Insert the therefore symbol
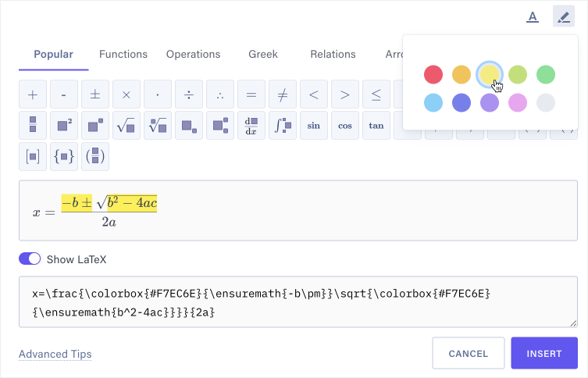Screen dimensions: 588x378 [220, 94]
